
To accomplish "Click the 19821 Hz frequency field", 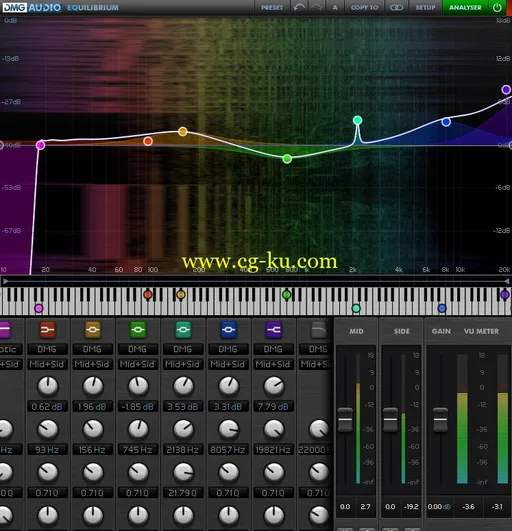I will coord(273,450).
